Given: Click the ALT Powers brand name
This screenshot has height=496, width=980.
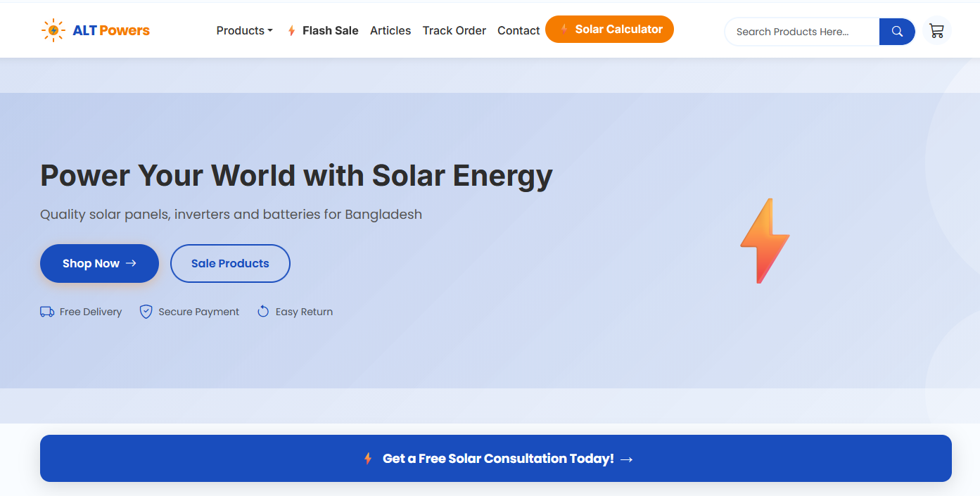Looking at the screenshot, I should pyautogui.click(x=111, y=30).
